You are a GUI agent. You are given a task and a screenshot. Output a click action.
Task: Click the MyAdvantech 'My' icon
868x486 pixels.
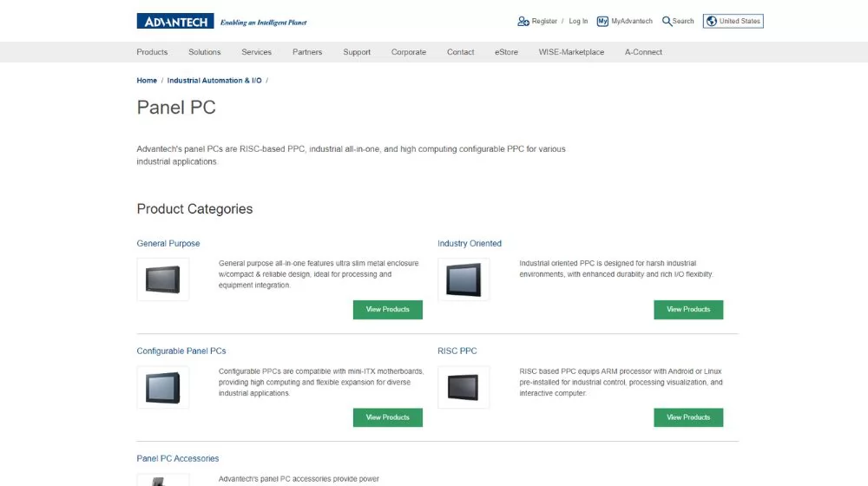coord(602,21)
